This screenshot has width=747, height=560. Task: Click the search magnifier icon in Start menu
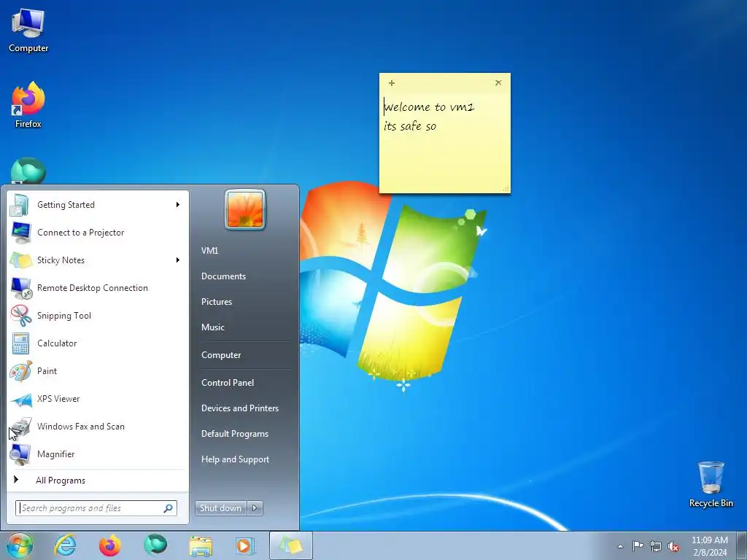[169, 508]
